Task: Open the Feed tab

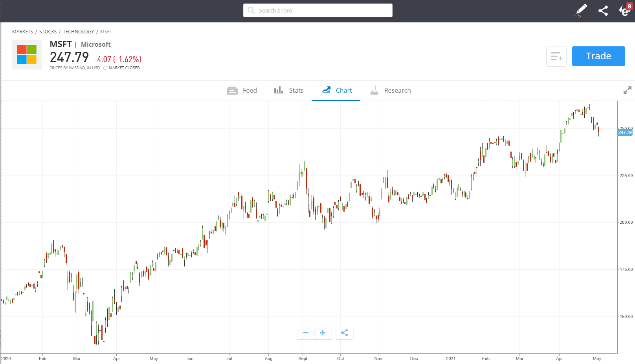Action: (242, 90)
